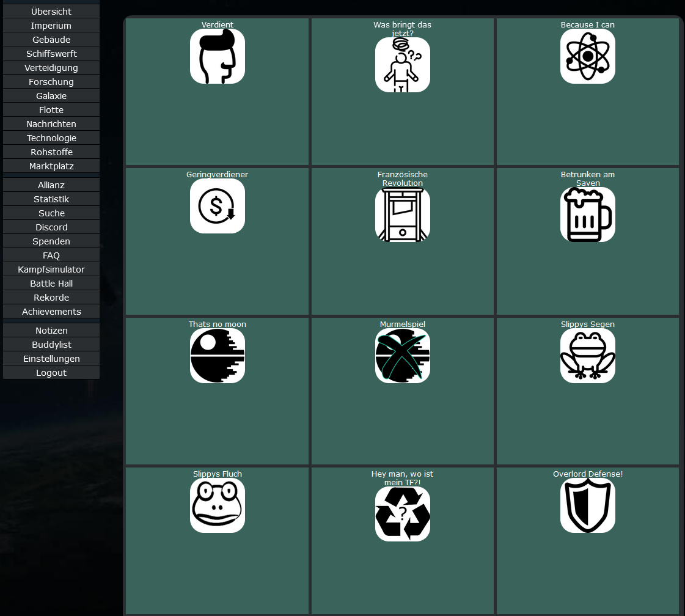Click the atom icon under Because I can
This screenshot has height=616, width=685.
[588, 56]
